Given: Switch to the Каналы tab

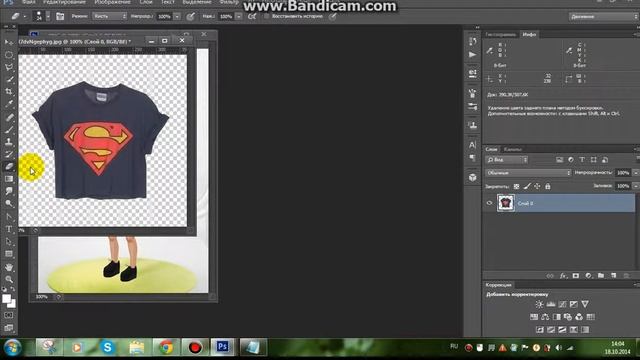Looking at the screenshot, I should pyautogui.click(x=513, y=149).
